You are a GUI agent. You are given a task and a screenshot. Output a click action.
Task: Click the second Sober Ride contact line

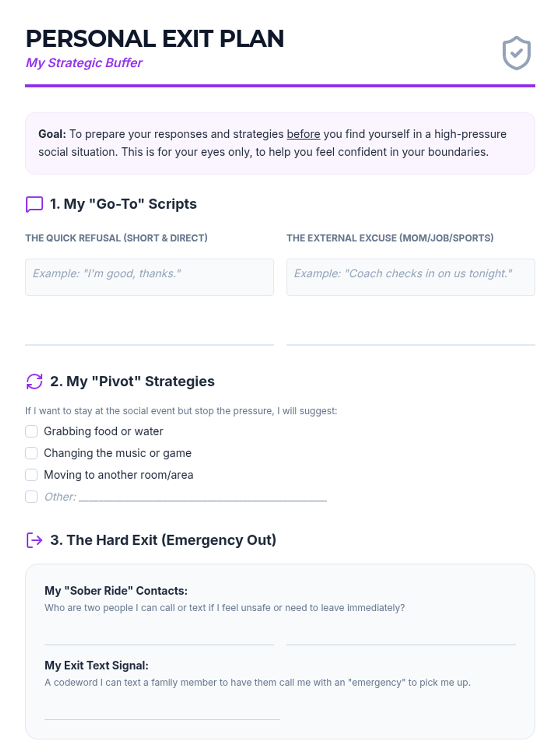click(x=401, y=644)
